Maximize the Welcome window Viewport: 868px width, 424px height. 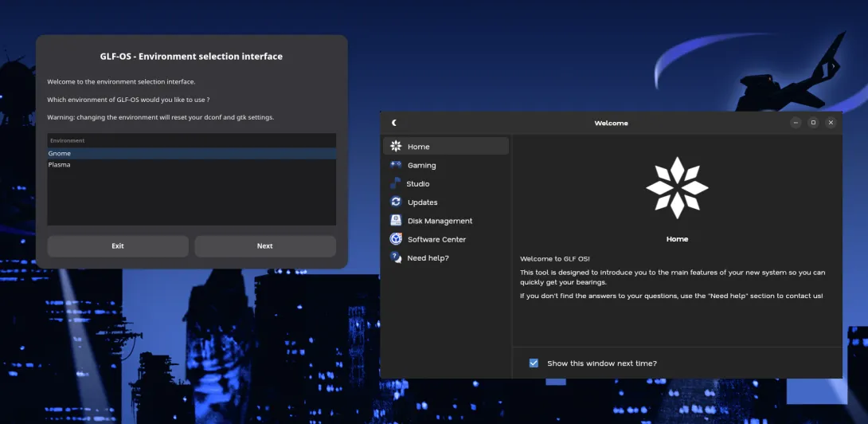coord(813,123)
